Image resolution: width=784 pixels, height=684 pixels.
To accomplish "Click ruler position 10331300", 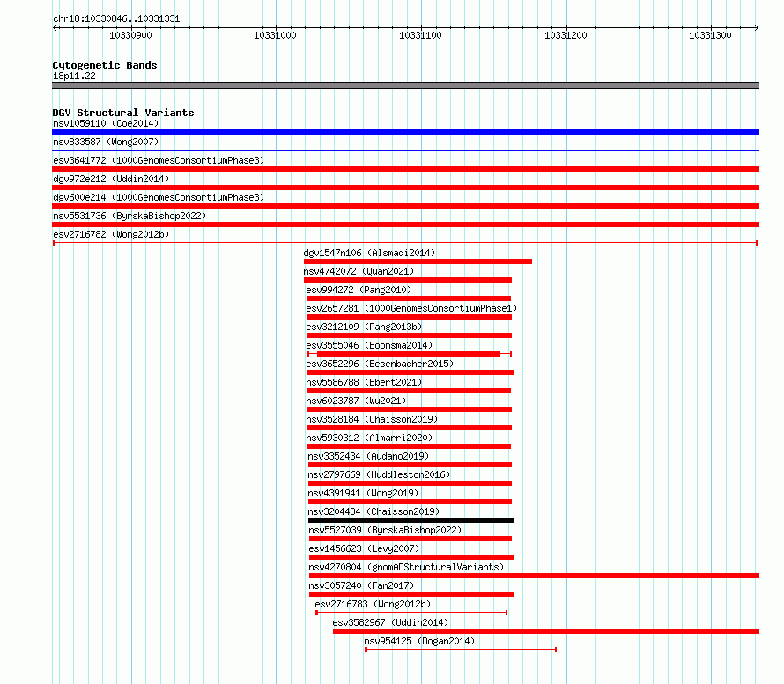I will [710, 35].
